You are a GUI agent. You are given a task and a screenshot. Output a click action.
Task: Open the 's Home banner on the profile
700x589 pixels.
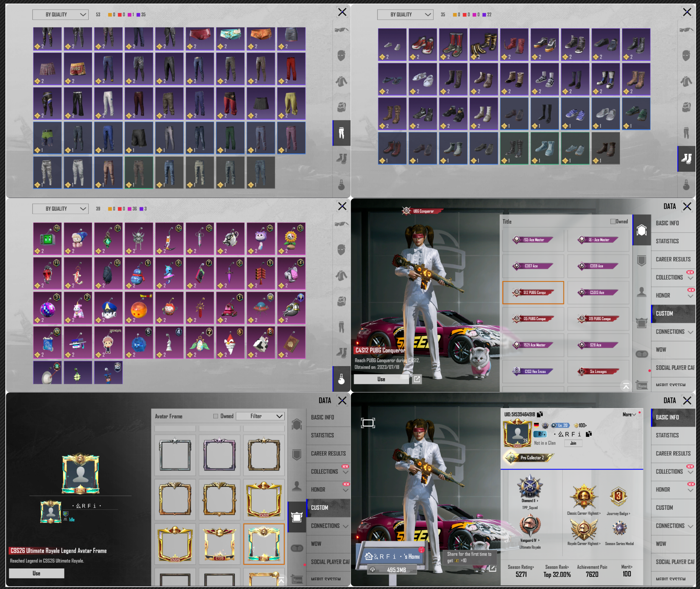tap(392, 556)
